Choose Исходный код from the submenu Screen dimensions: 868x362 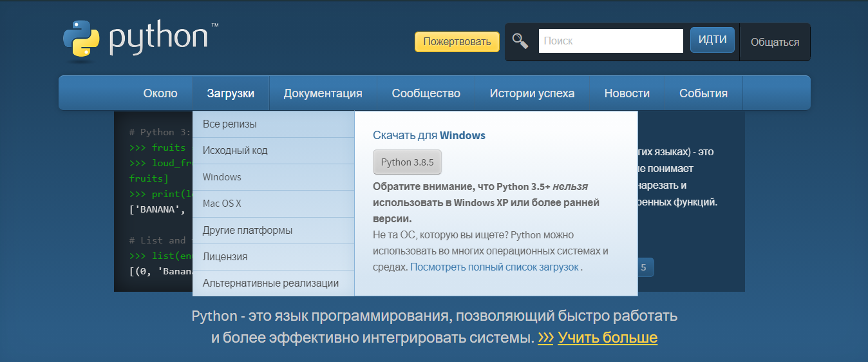coord(235,150)
